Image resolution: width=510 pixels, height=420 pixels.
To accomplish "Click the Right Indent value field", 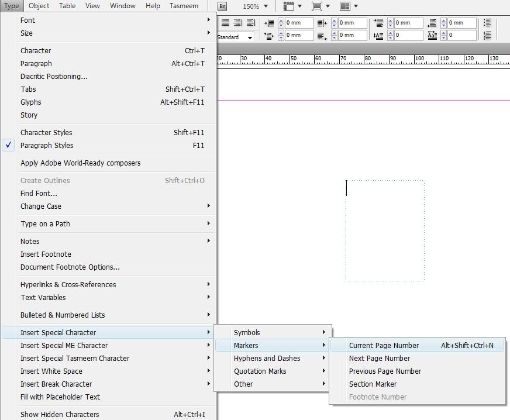I will 352,23.
